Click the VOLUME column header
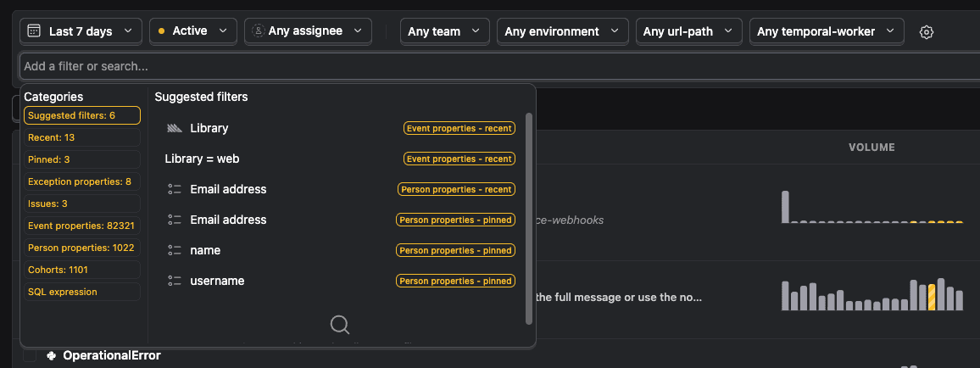The width and height of the screenshot is (980, 368). pos(871,148)
